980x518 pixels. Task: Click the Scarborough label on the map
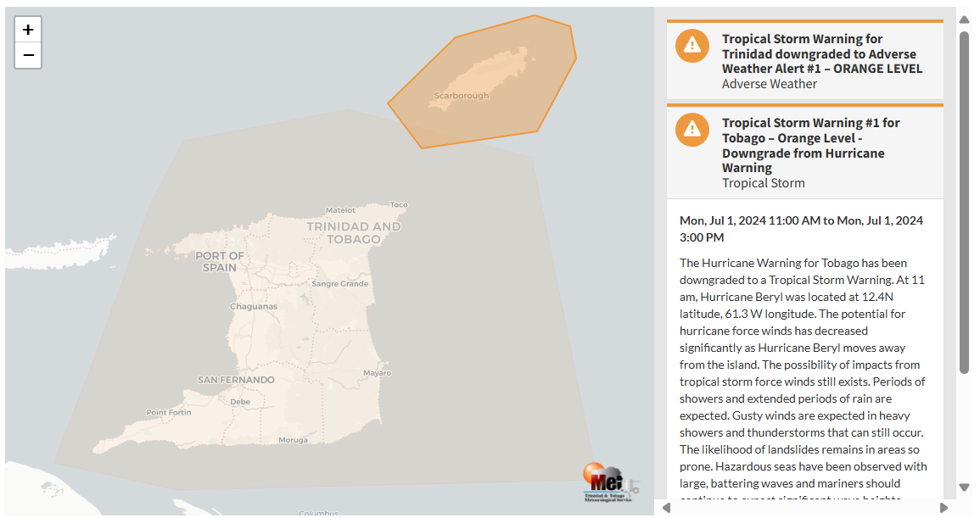(462, 96)
